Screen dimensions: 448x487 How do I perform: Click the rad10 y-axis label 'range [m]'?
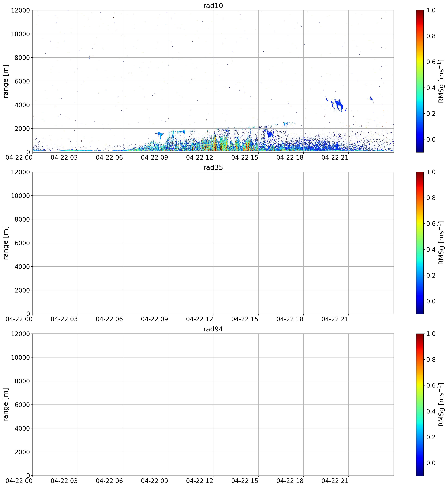pyautogui.click(x=6, y=81)
